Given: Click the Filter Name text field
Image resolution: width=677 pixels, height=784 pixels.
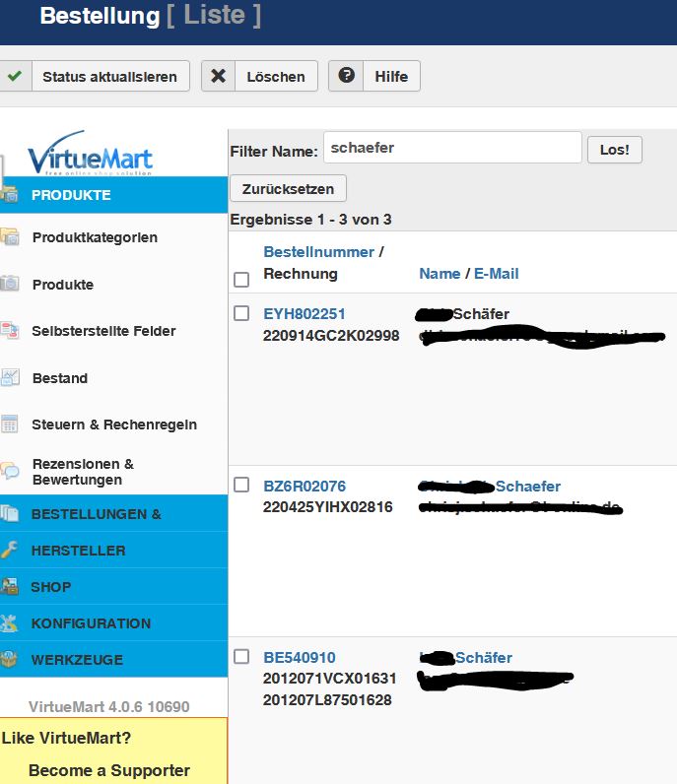Looking at the screenshot, I should (452, 148).
